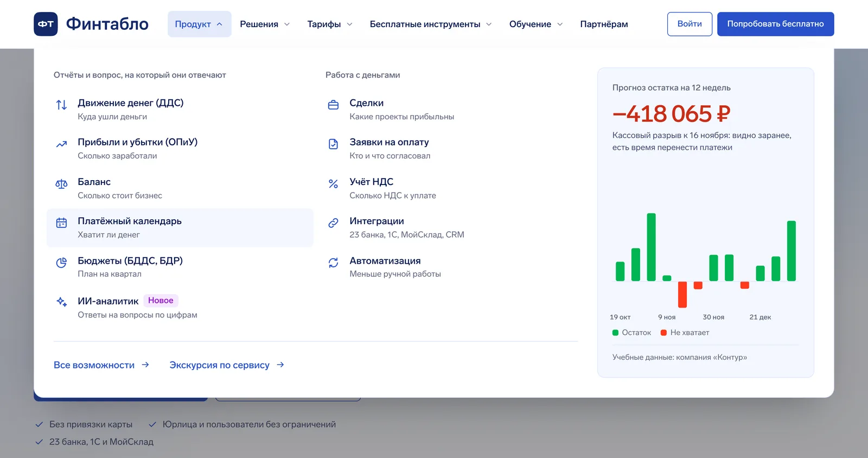Viewport: 868px width, 458px height.
Task: Click the link icon beside Интеграции
Action: [x=333, y=223]
